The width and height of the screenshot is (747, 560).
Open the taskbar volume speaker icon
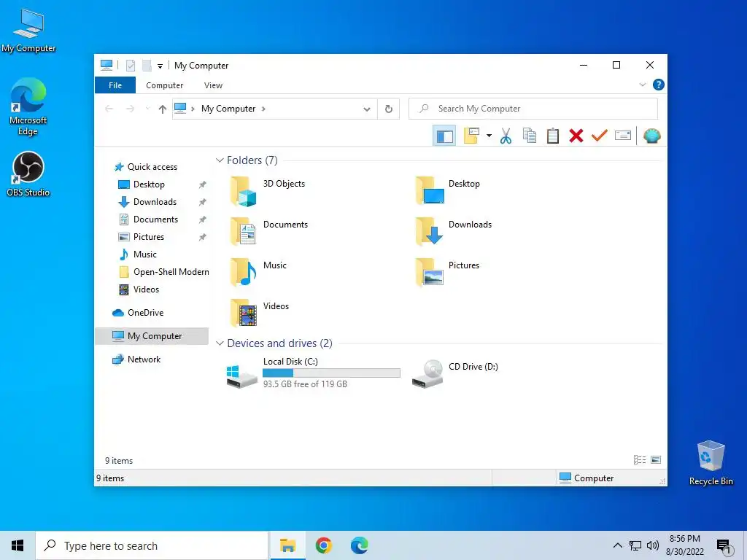pos(653,545)
